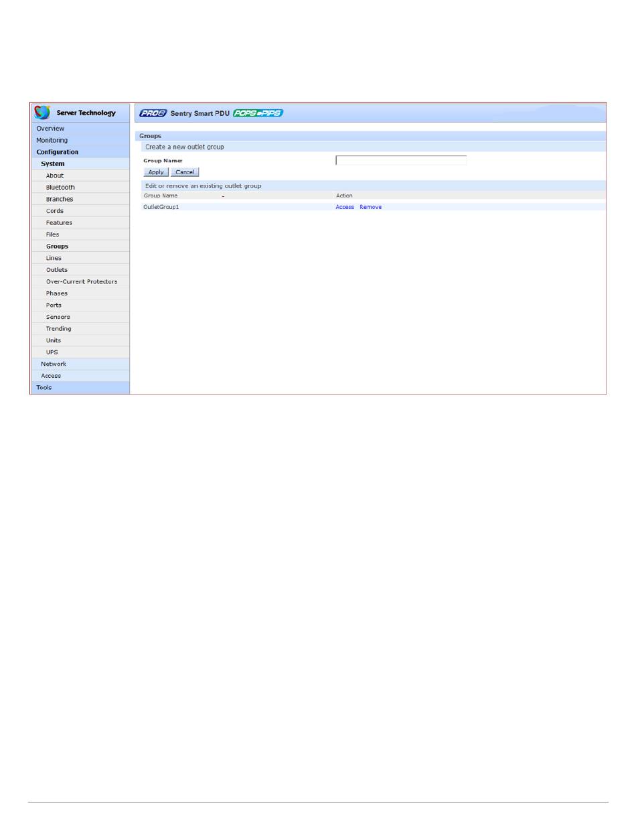Click the Action column header
Image resolution: width=636 pixels, height=840 pixels.
(x=344, y=196)
